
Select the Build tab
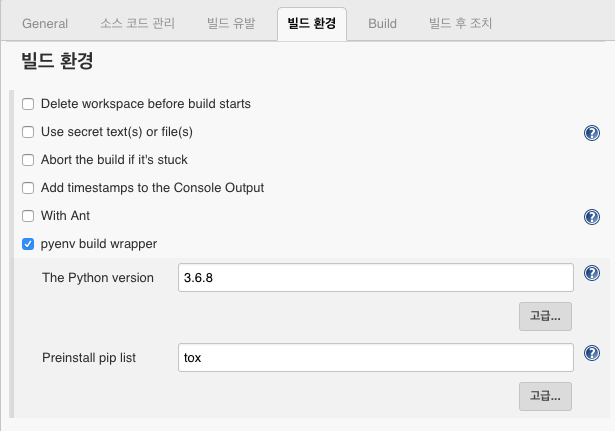382,24
